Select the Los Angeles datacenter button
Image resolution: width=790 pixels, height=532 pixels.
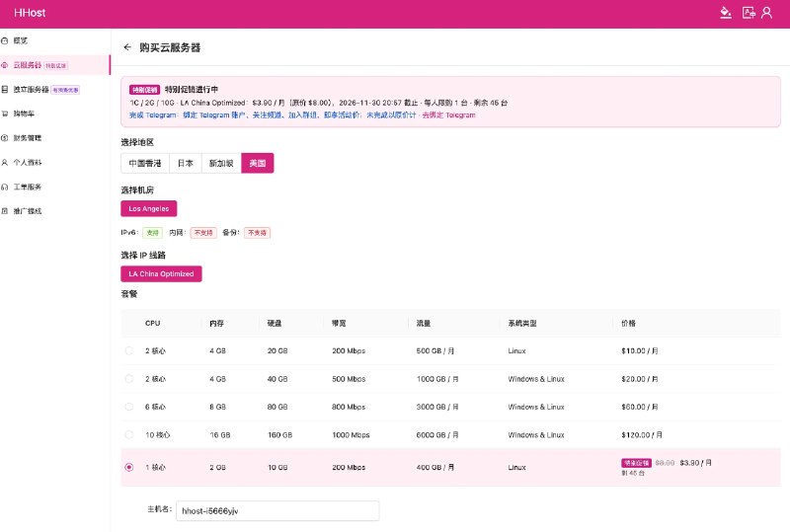tap(149, 208)
